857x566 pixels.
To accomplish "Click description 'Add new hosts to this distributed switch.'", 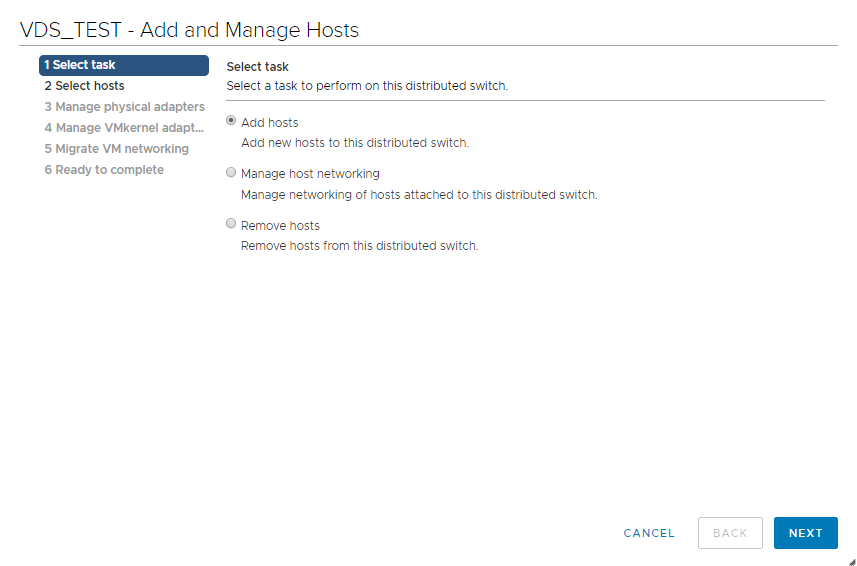I will coord(355,143).
